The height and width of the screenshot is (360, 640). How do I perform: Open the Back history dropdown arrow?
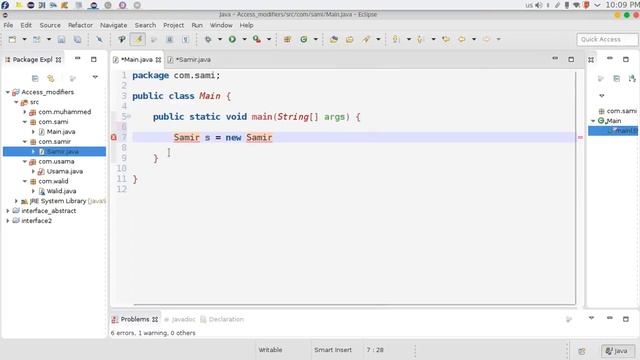pos(474,40)
